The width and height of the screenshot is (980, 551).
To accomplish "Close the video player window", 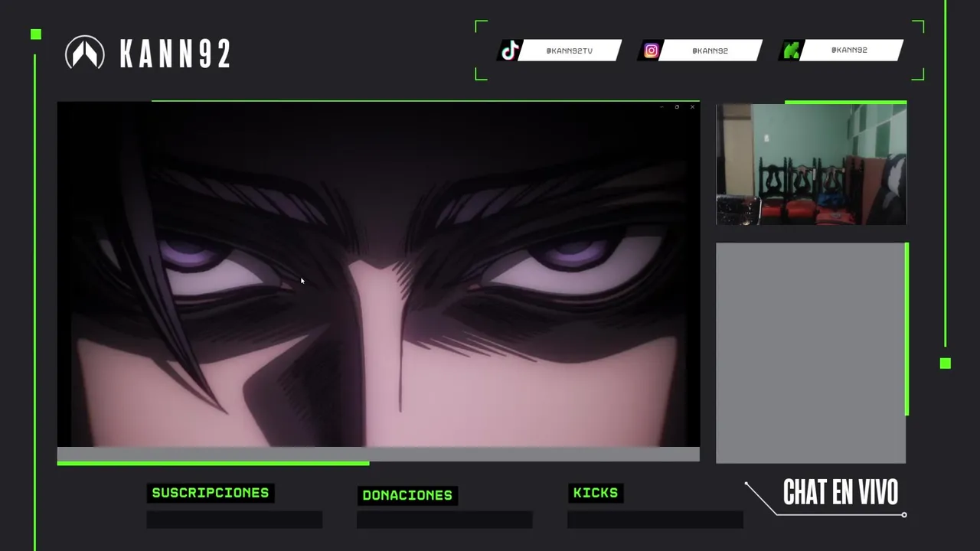I will coord(692,107).
